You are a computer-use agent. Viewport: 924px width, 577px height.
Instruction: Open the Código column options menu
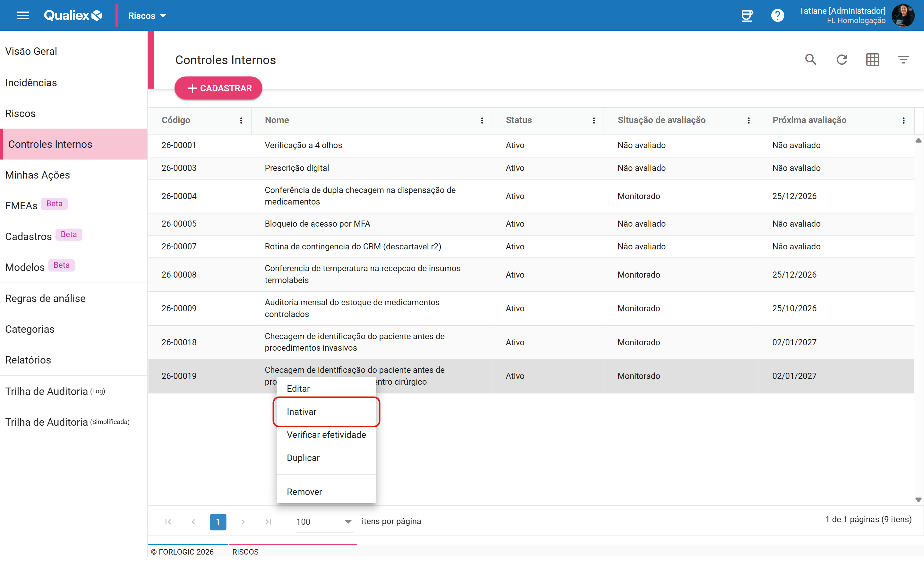point(241,120)
